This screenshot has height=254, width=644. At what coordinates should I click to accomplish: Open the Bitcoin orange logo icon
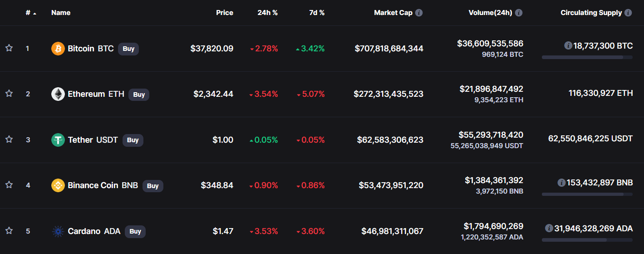pyautogui.click(x=58, y=49)
